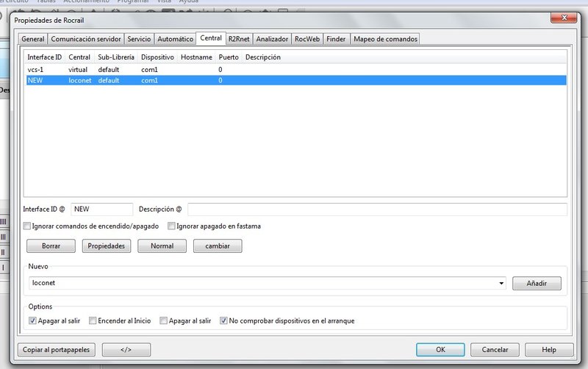Click the Borrar button

51,246
